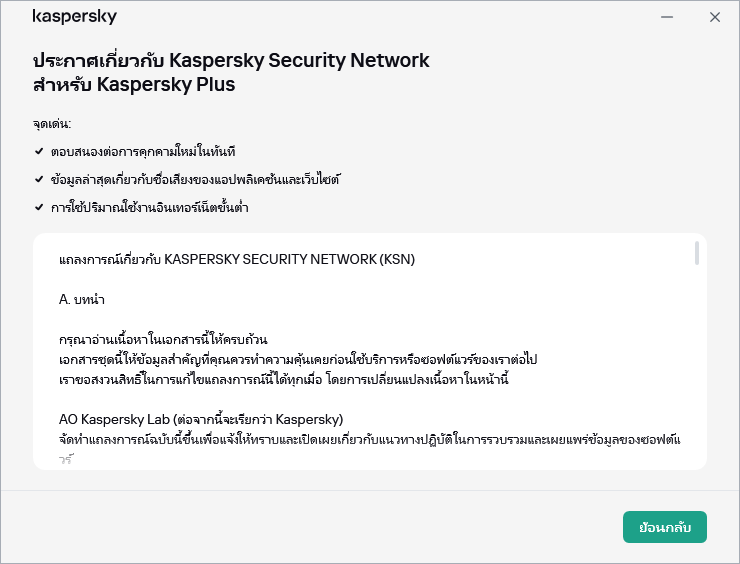The height and width of the screenshot is (564, 740).
Task: Click the section heading A. บทนำ
Action: point(83,299)
